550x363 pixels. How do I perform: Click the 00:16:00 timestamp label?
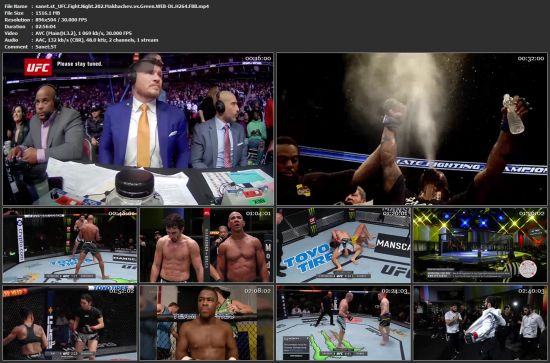[258, 58]
